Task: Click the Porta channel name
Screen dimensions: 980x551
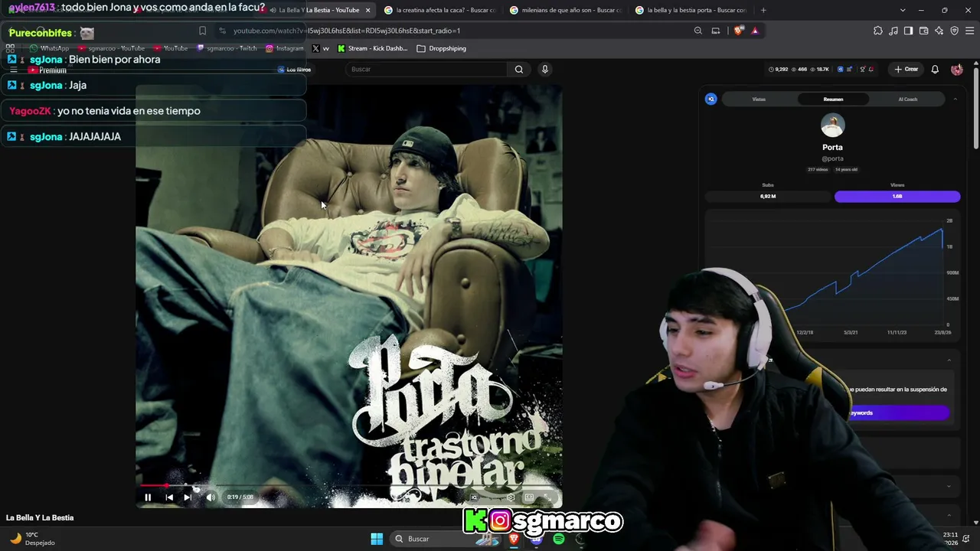Action: (832, 147)
